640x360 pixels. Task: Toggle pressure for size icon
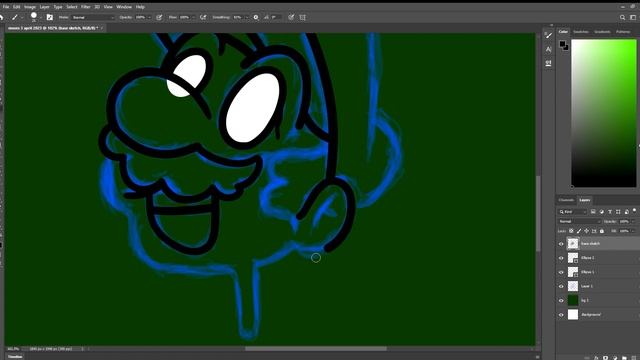click(x=291, y=18)
